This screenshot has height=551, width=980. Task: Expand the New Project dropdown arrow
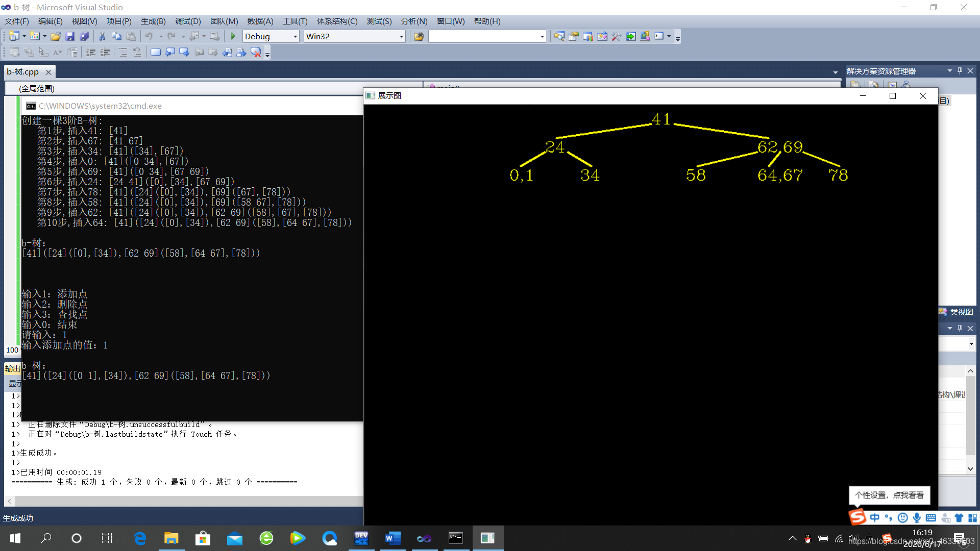click(x=24, y=36)
